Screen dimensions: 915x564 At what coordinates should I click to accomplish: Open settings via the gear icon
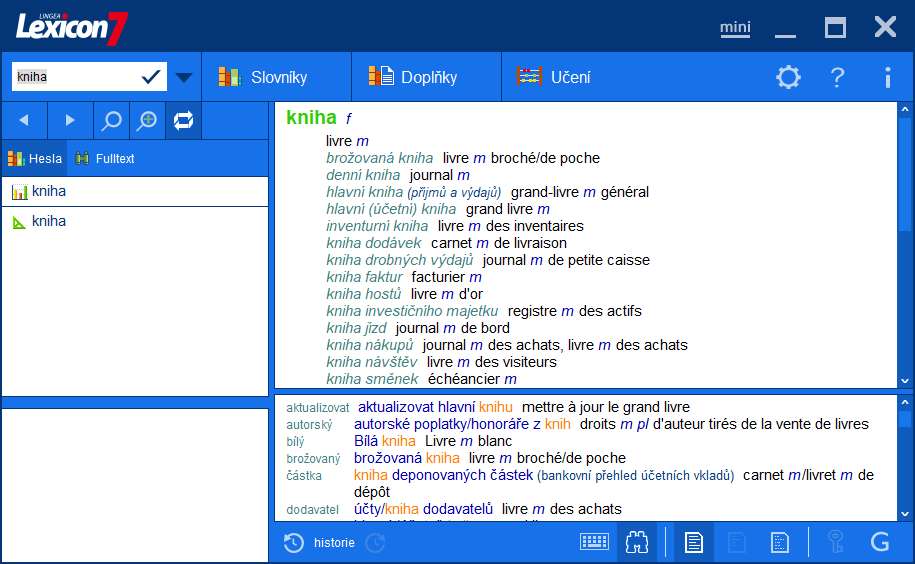[x=789, y=77]
